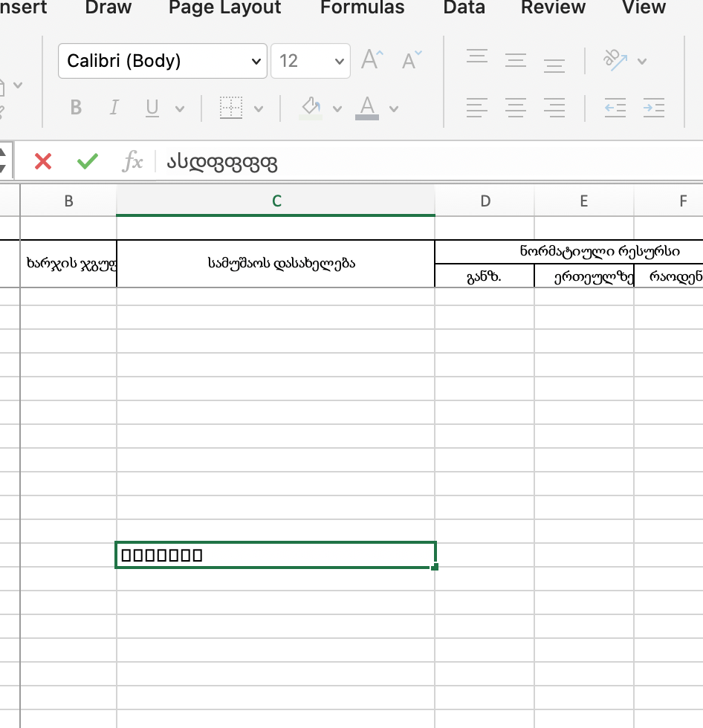Click the fill color paint bucket
The height and width of the screenshot is (728, 703).
311,108
